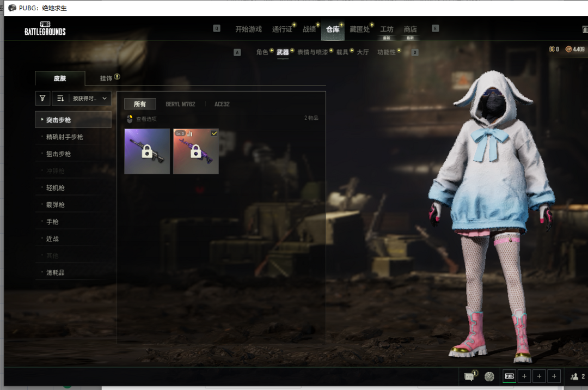588x390 pixels.
Task: Click the round emblem icon beside chat
Action: point(489,376)
